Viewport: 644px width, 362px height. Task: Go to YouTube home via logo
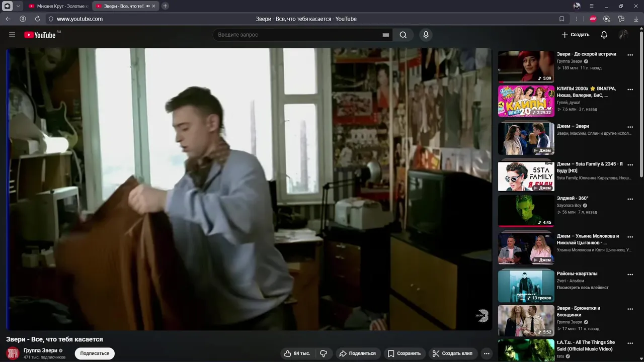(40, 35)
